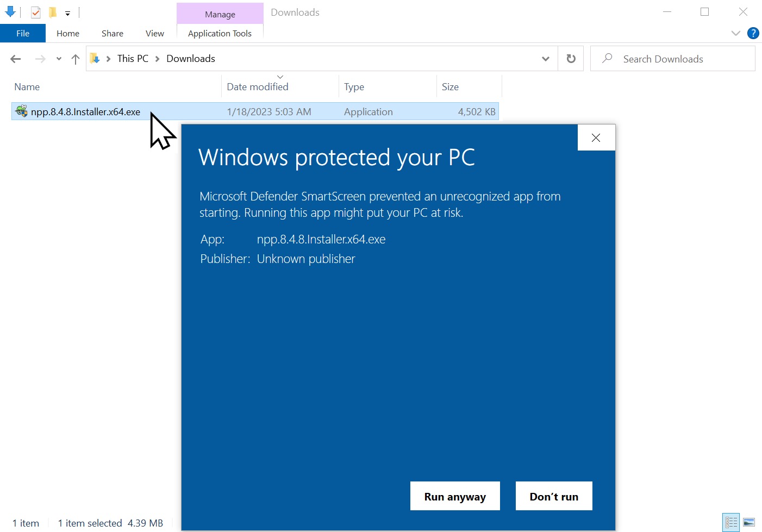Click the 1/18/2023 5:03 AM date cell
Viewport: 762px width, 532px height.
[269, 112]
